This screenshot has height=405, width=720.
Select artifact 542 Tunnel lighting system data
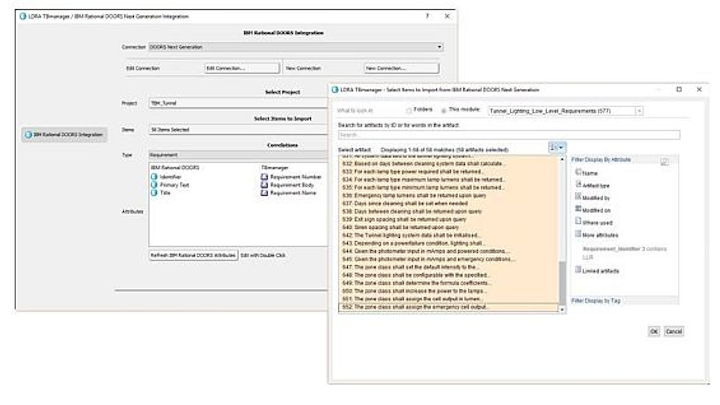449,235
